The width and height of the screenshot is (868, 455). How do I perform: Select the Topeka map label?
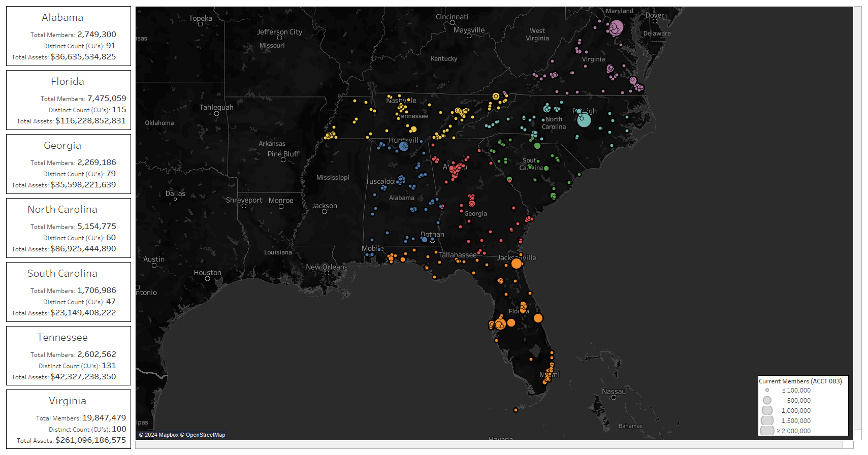click(201, 18)
